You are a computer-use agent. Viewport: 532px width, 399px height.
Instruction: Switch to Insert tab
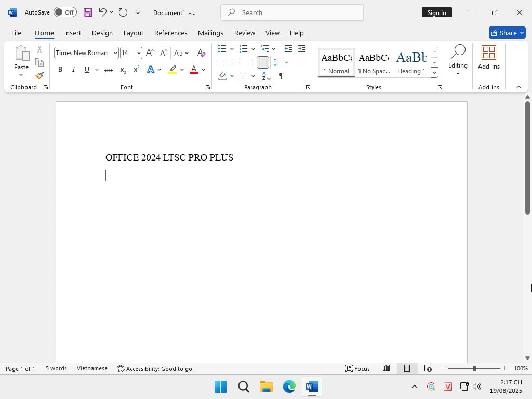(73, 33)
